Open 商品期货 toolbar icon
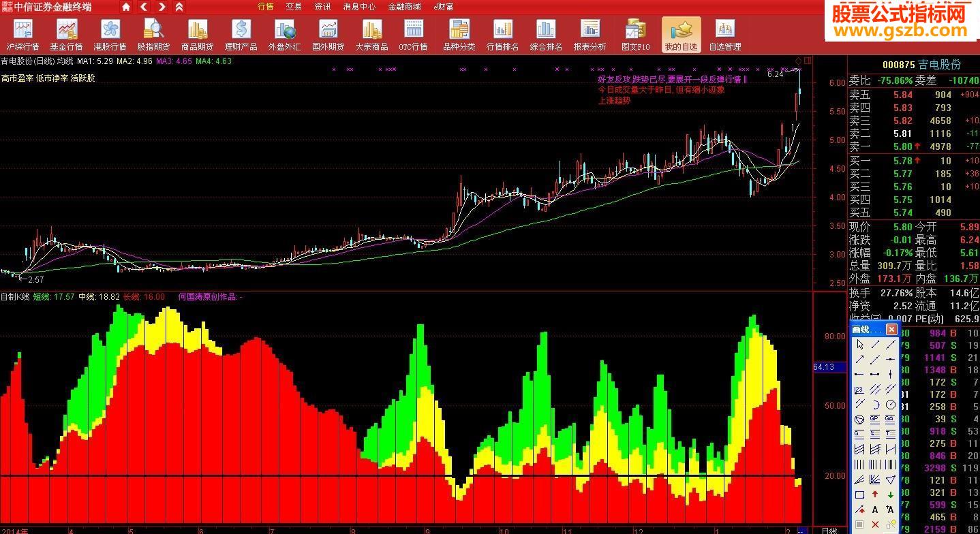 [197, 35]
